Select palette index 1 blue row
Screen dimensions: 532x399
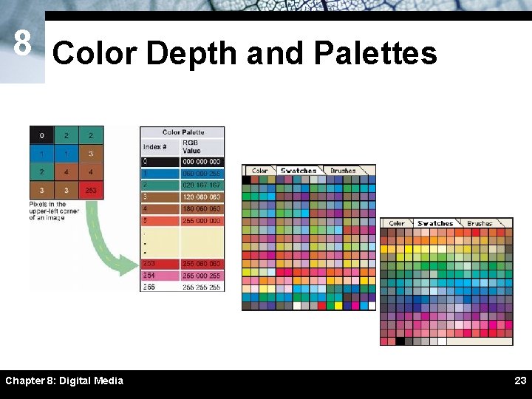[x=183, y=174]
